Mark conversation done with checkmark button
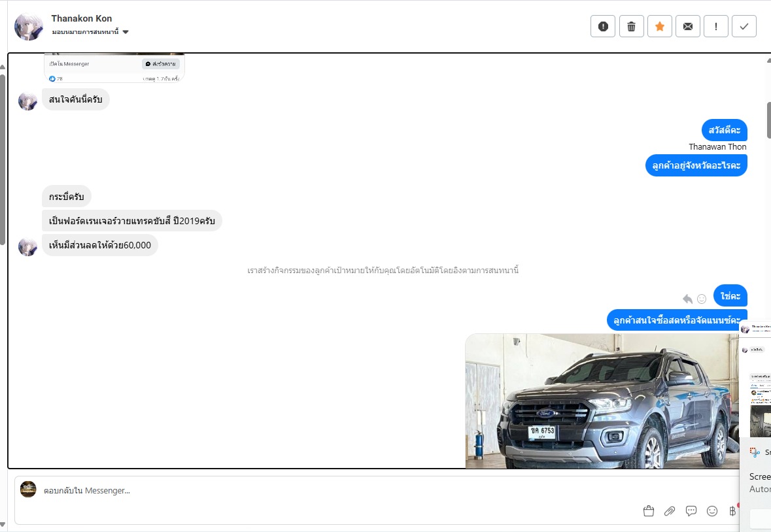 click(x=744, y=26)
